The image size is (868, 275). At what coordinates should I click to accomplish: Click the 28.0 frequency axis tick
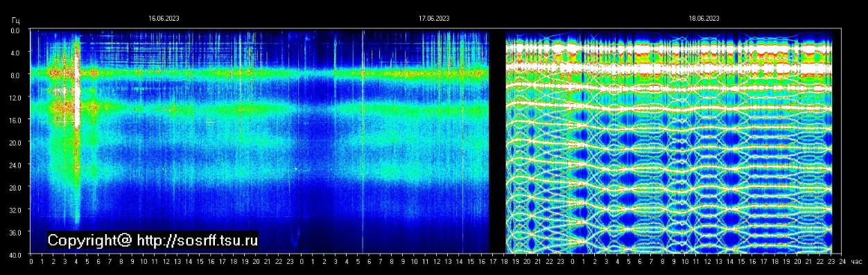[x=15, y=187]
